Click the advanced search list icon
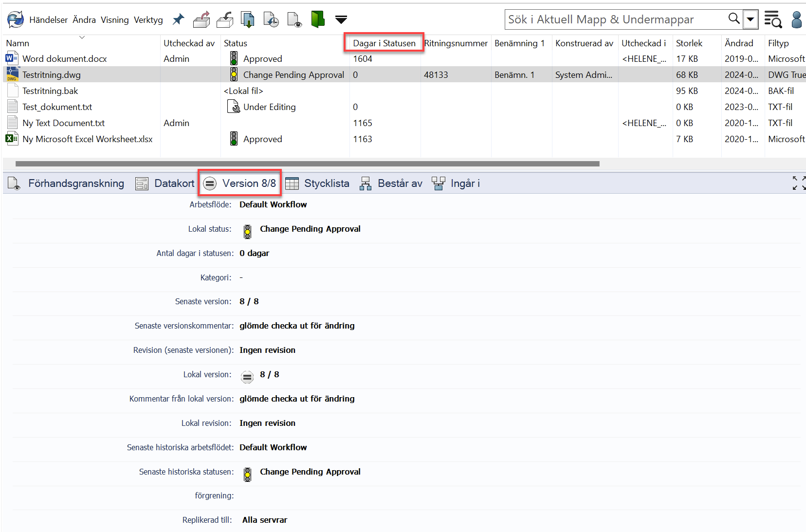Image resolution: width=806 pixels, height=532 pixels. pyautogui.click(x=773, y=19)
